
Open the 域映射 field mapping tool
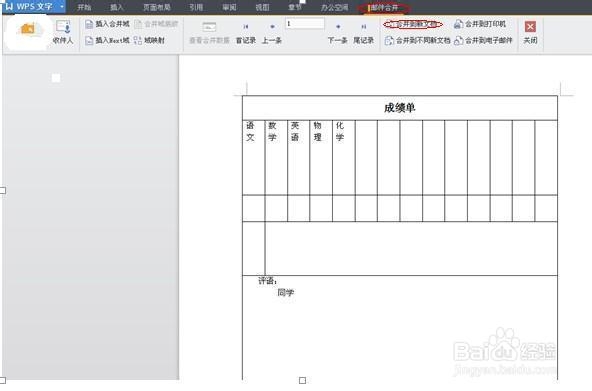pos(150,40)
